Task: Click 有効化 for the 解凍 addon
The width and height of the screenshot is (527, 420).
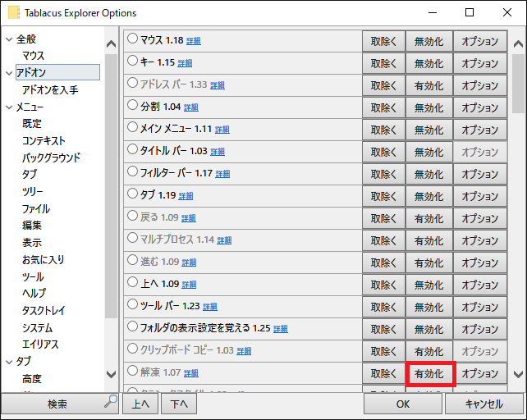Action: coord(428,373)
